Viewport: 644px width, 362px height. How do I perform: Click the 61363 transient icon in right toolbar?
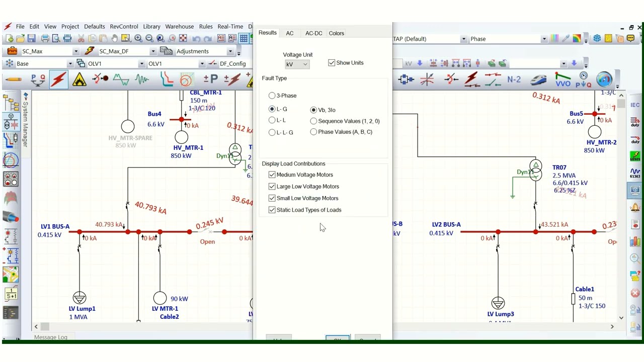(635, 173)
